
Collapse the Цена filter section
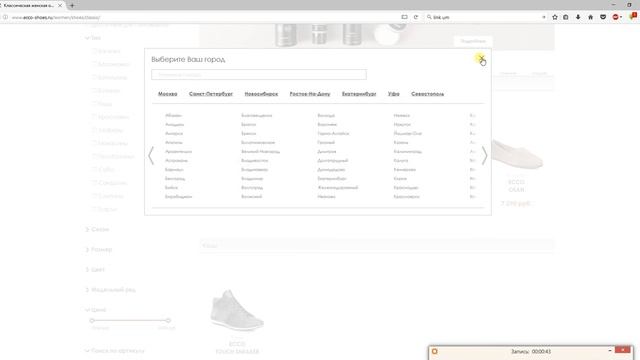click(x=96, y=310)
